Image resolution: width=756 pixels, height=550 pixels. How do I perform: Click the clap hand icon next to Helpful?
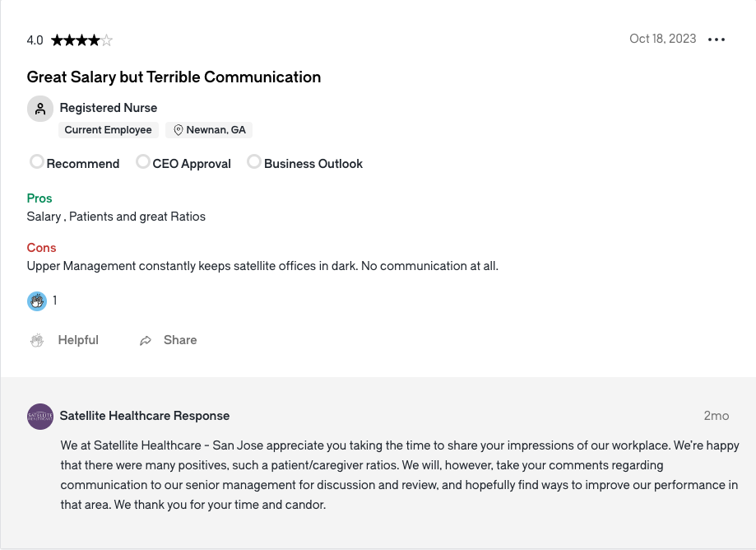coord(36,339)
